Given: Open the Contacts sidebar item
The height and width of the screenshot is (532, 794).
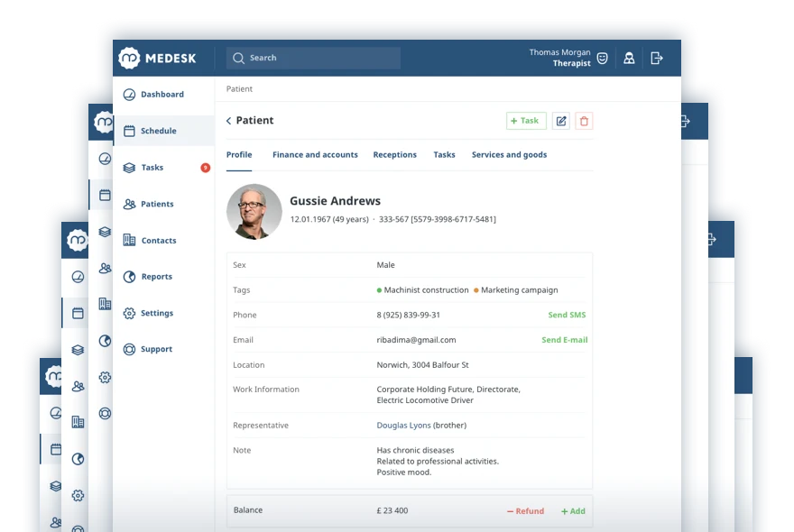Looking at the screenshot, I should click(163, 241).
